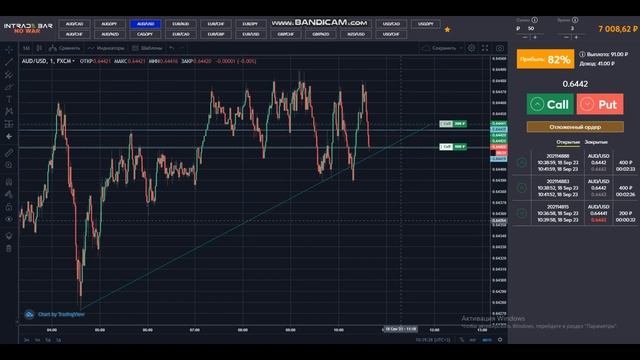The height and width of the screenshot is (360, 640).
Task: Select the NZD/USD currency pair
Action: pos(356,34)
